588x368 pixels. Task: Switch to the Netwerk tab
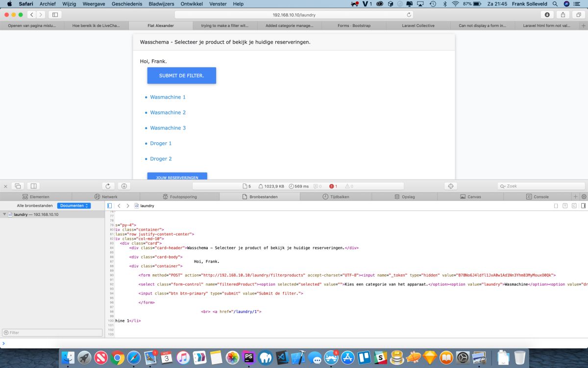(106, 196)
